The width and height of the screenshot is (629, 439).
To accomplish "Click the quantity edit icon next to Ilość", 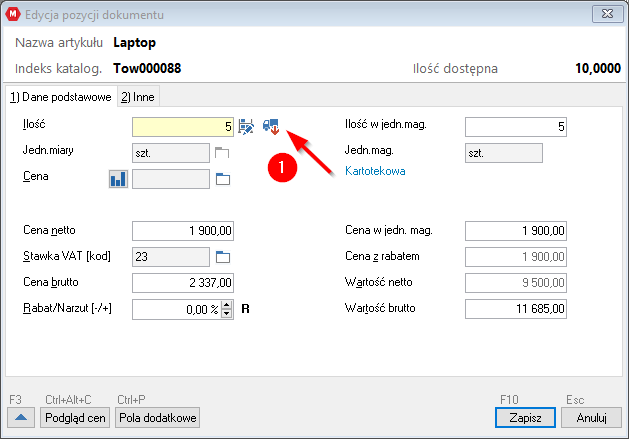I will coord(246,126).
